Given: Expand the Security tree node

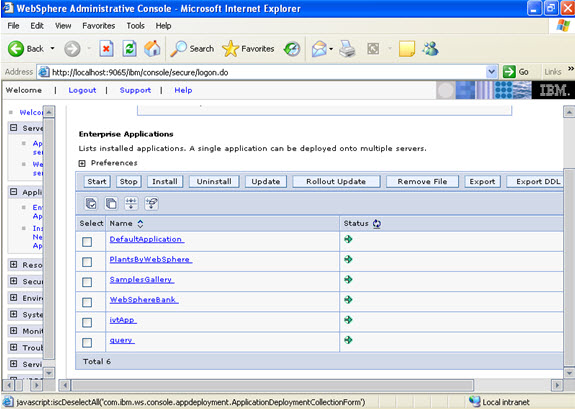Looking at the screenshot, I should (x=14, y=281).
